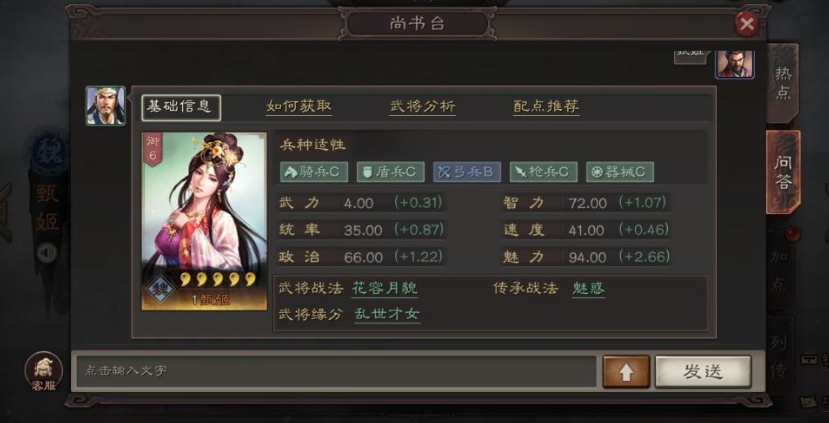Select the 枪兵C troop badge
Viewport: 829px width, 423px height.
coord(544,172)
